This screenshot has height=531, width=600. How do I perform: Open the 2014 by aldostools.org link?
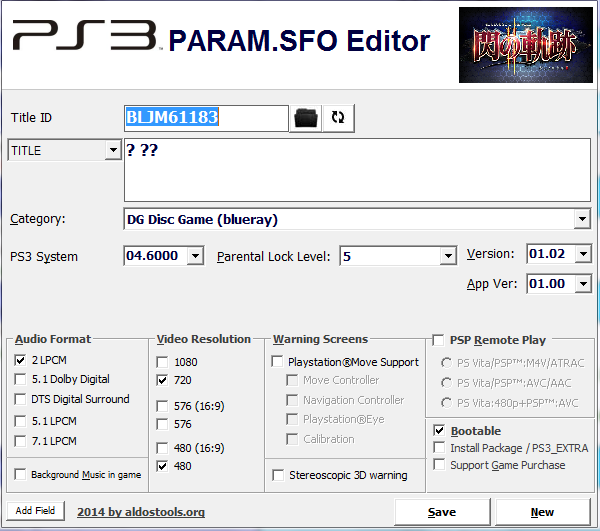click(x=141, y=512)
